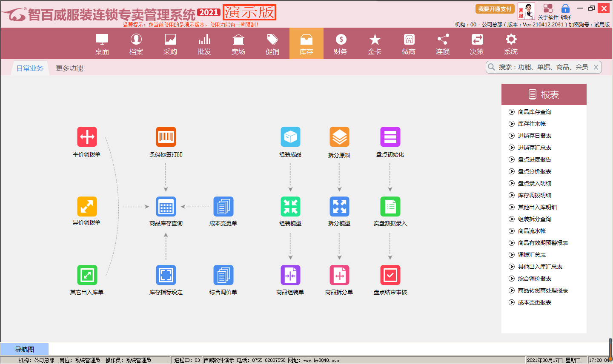Image resolution: width=613 pixels, height=364 pixels.
Task: Click the 我要开通支付 button
Action: (x=495, y=9)
